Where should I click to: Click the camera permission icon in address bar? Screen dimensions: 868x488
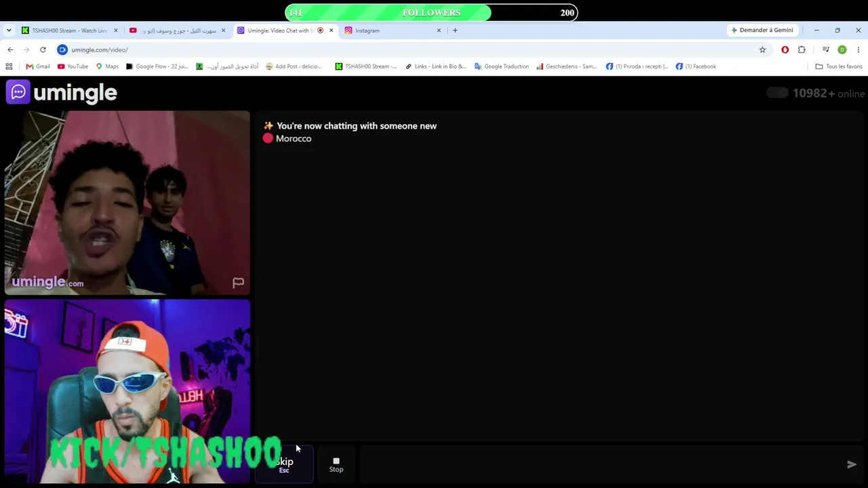coord(62,49)
